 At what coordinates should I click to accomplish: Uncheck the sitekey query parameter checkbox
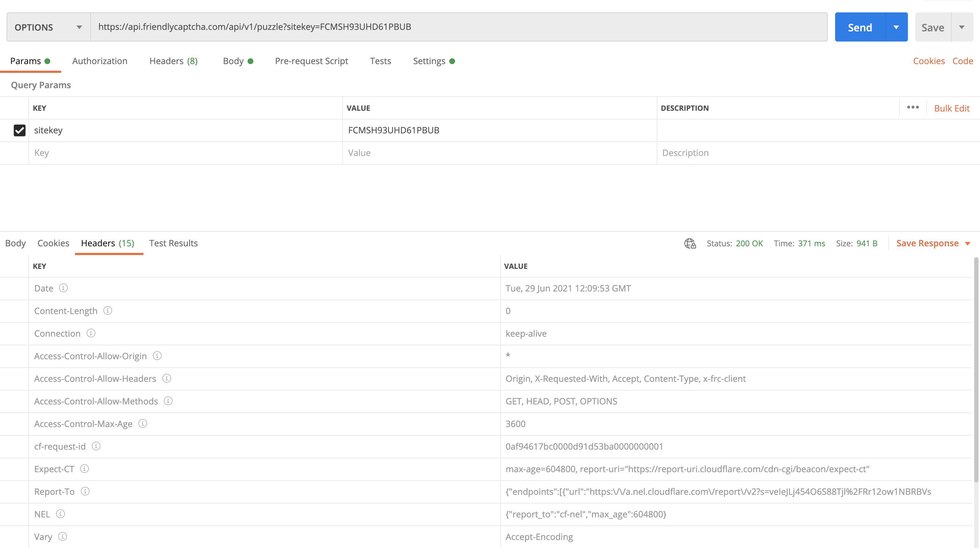coord(19,130)
